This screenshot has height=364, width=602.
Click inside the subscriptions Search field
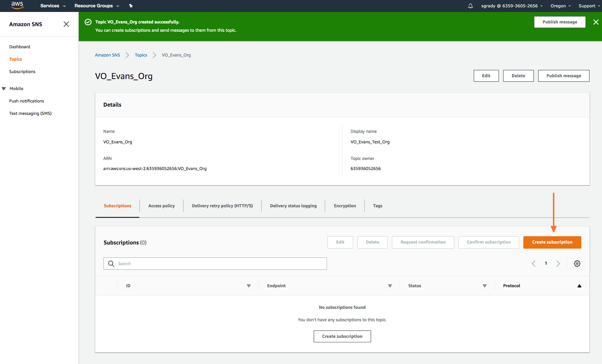[215, 263]
